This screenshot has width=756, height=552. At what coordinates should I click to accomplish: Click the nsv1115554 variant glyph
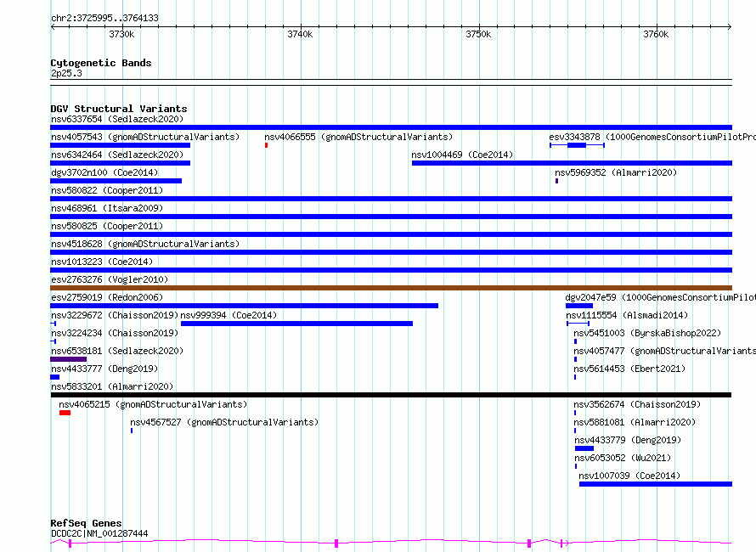tap(578, 324)
